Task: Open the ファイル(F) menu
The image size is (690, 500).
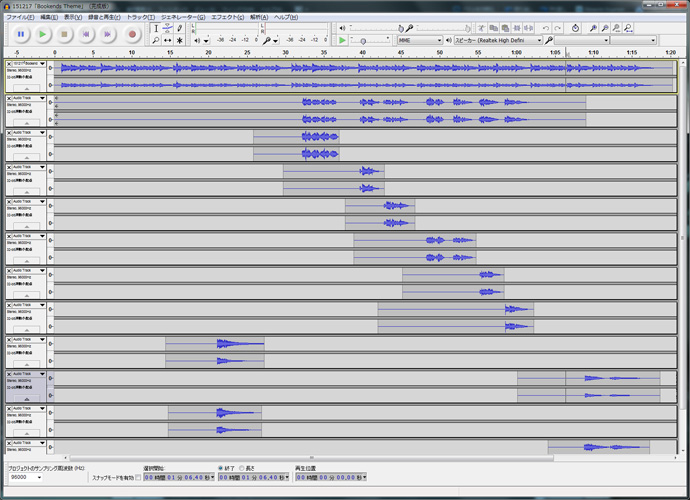Action: click(x=20, y=17)
